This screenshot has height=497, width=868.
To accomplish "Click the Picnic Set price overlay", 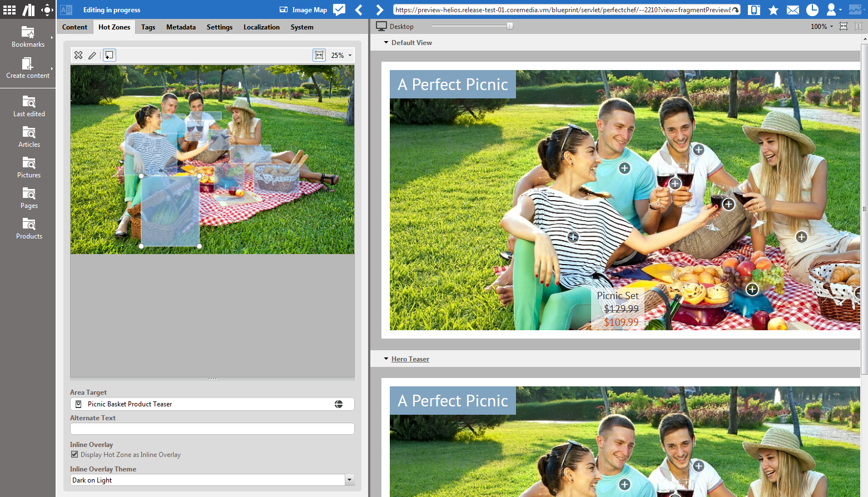I will (x=618, y=309).
